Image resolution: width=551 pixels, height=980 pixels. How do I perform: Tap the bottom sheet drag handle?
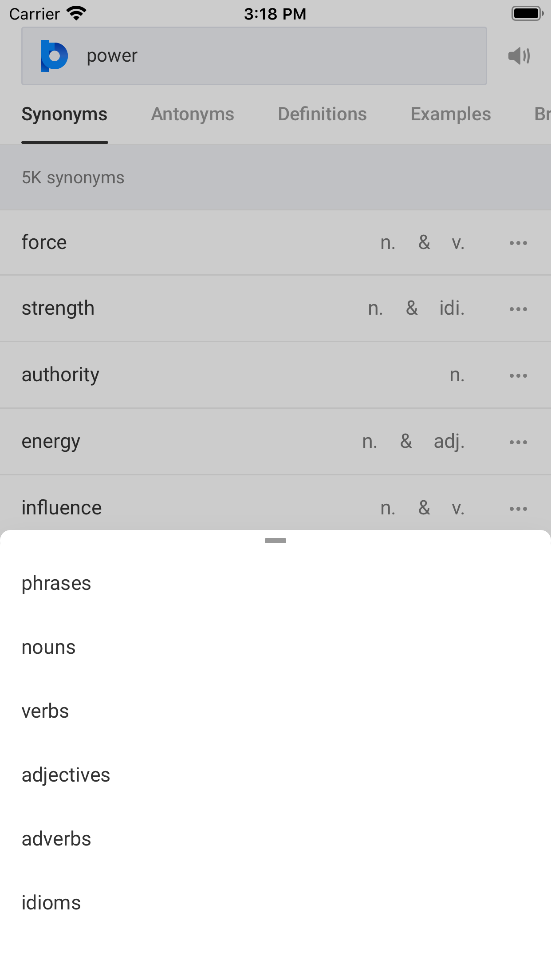point(275,541)
